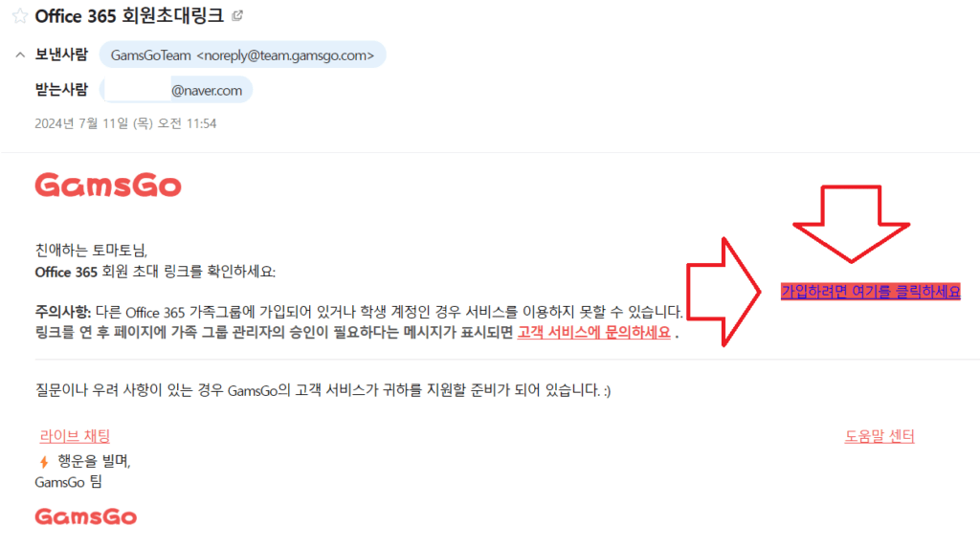Screen dimensions: 980x548
Task: Click the Office 365 회원초대링크 subject title
Action: [x=129, y=15]
